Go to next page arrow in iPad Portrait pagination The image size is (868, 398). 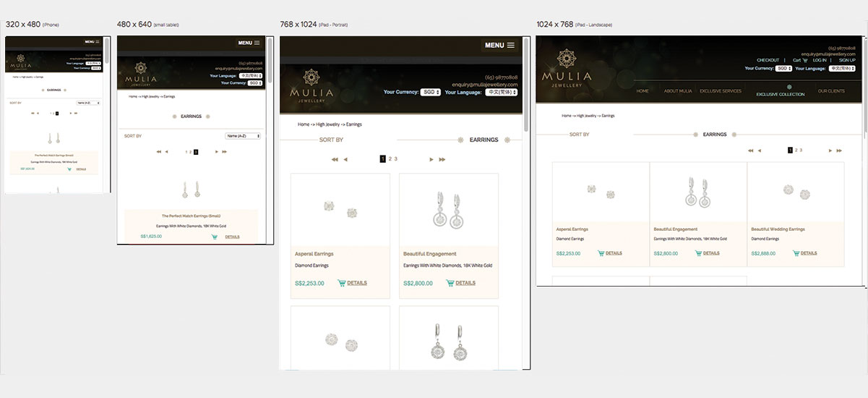pyautogui.click(x=431, y=159)
